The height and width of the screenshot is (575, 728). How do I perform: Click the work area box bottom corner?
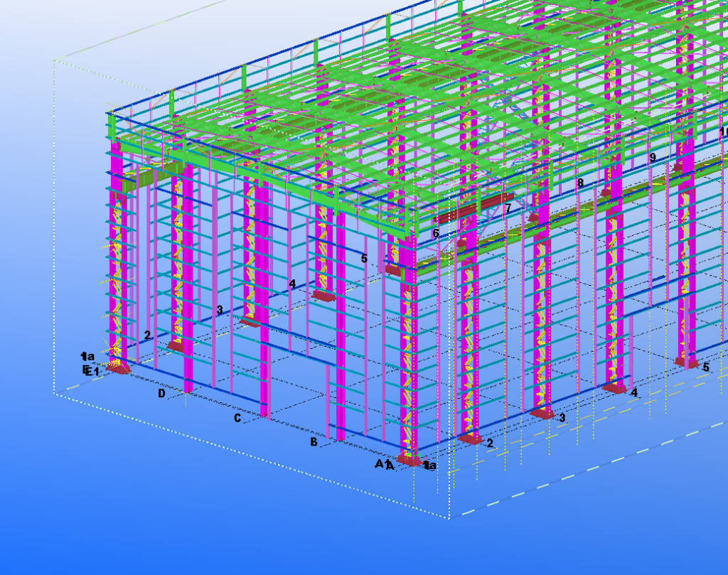449,518
